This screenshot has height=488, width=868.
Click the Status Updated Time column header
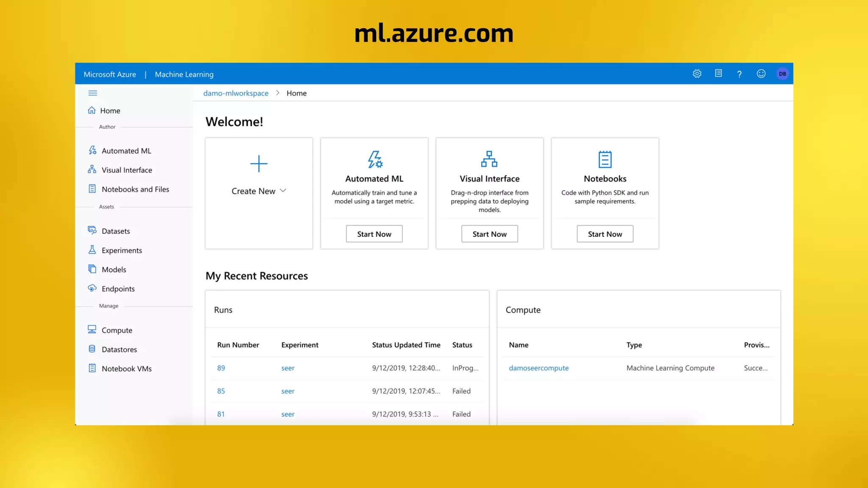coord(406,345)
